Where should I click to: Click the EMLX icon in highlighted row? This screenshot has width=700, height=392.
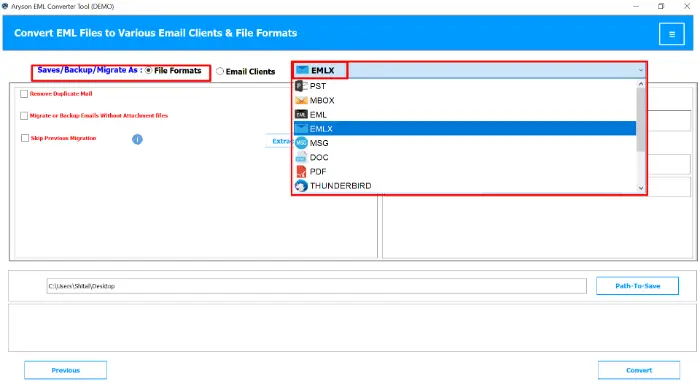coord(301,129)
